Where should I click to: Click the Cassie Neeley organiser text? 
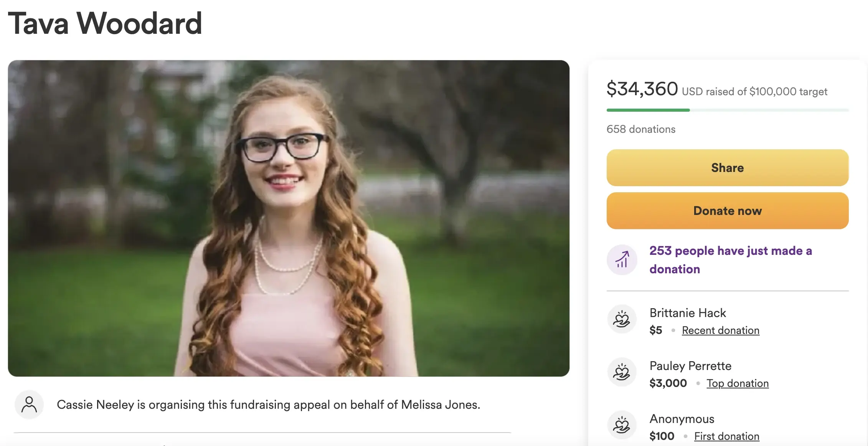point(268,405)
